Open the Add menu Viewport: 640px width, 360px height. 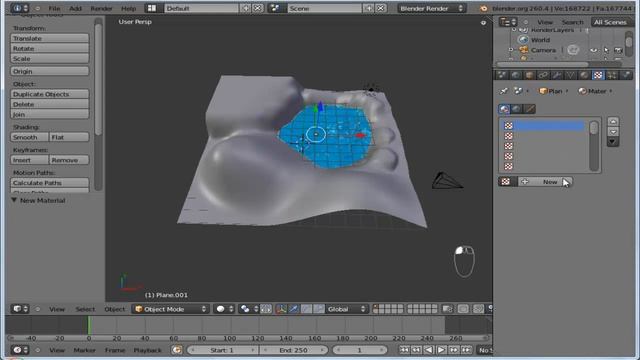[x=75, y=8]
